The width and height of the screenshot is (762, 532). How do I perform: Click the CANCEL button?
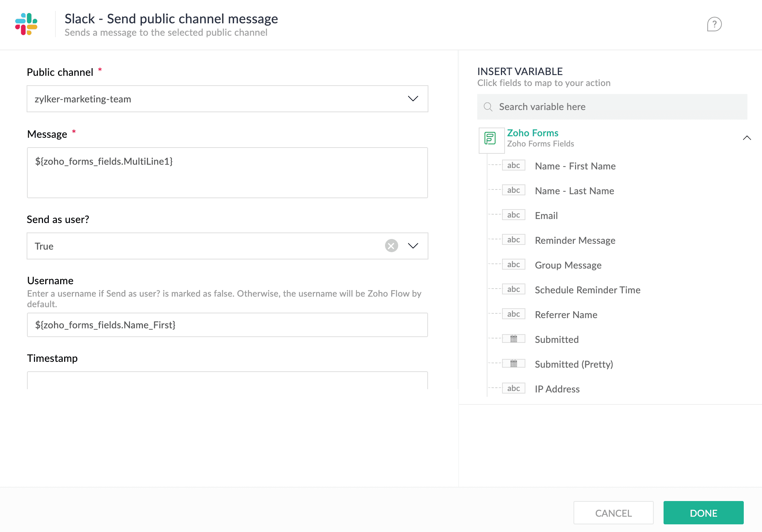point(613,513)
